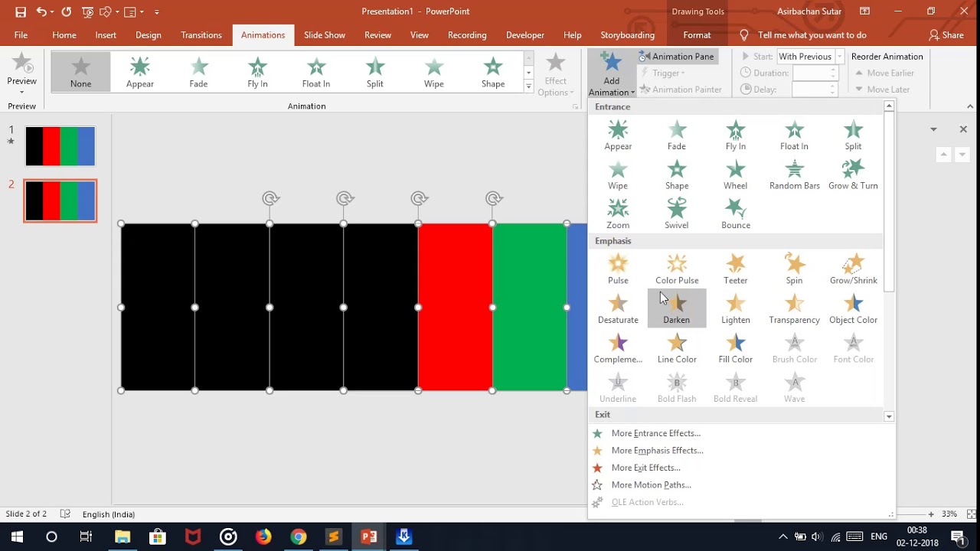This screenshot has height=551, width=980.
Task: Click the Animation Painter button
Action: (681, 90)
